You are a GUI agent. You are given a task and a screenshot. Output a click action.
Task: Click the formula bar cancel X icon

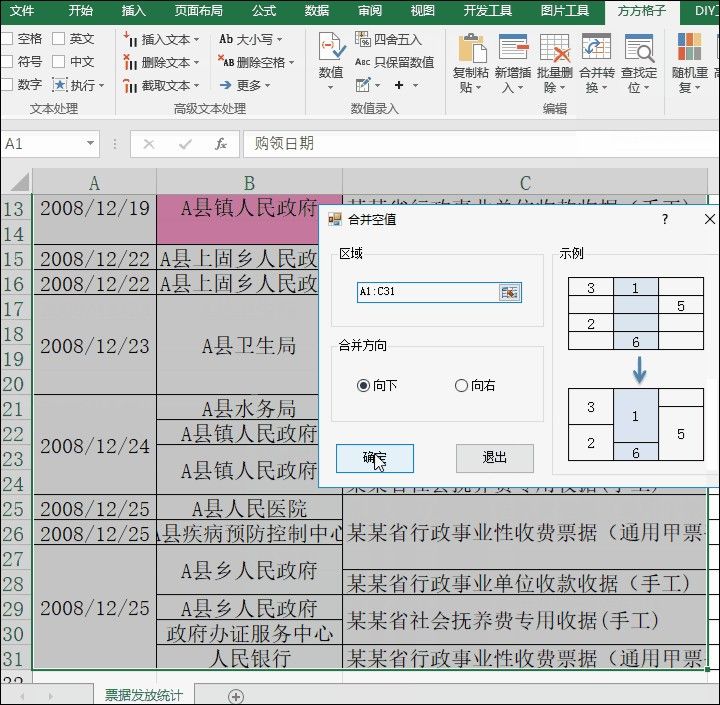tap(149, 144)
